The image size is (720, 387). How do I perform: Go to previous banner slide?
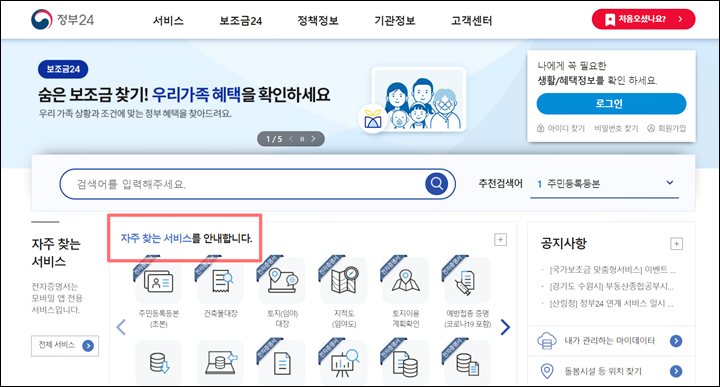[291, 139]
